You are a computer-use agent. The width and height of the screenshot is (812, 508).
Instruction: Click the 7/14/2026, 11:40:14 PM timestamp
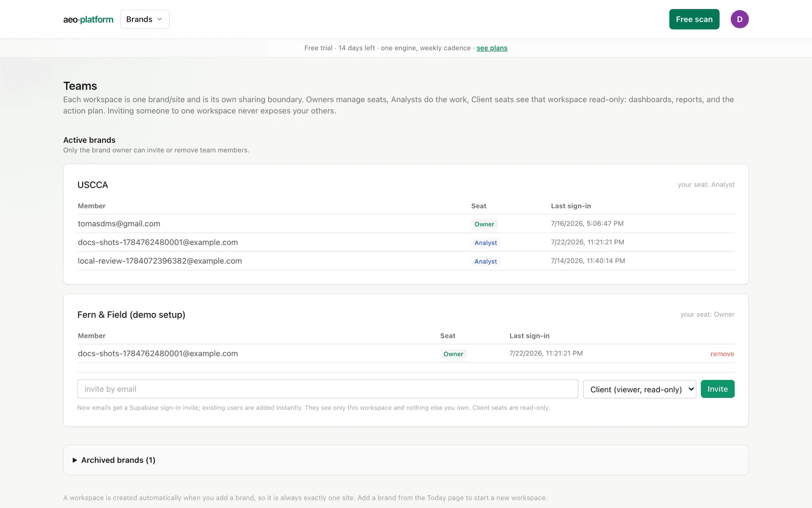click(588, 261)
